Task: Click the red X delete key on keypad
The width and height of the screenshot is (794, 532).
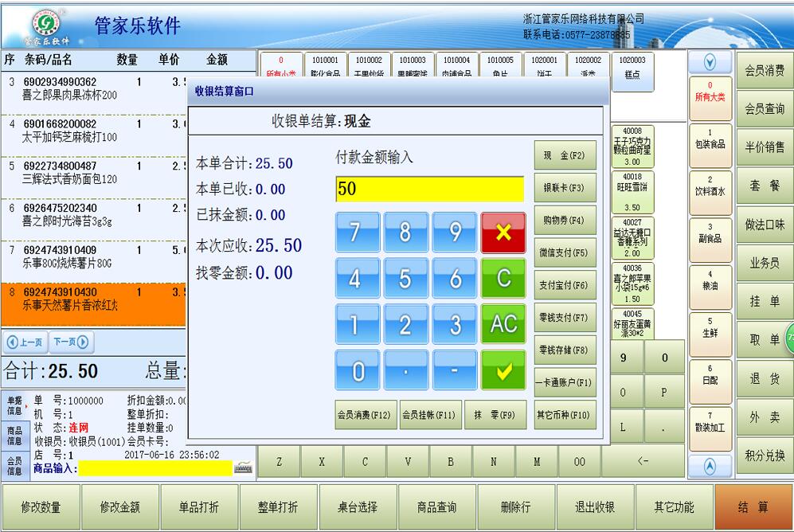Action: (503, 233)
